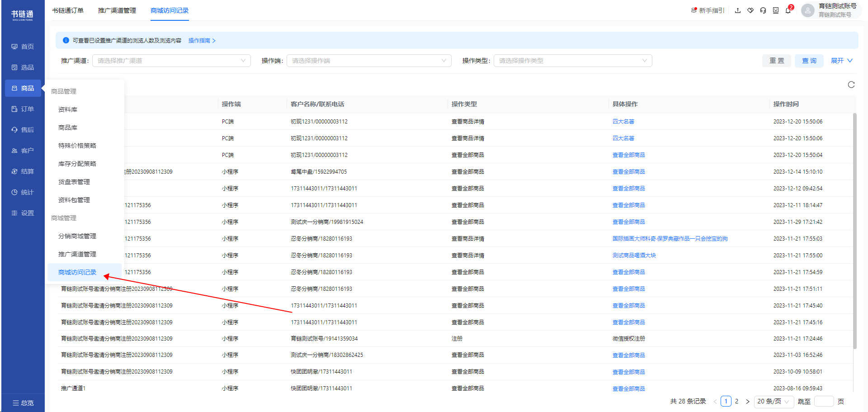
Task: Expand more filters with 展开
Action: click(841, 61)
